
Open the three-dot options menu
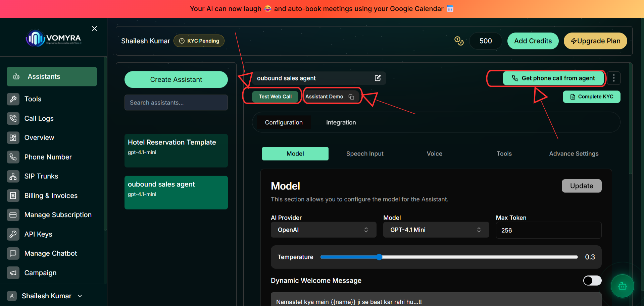(x=614, y=78)
